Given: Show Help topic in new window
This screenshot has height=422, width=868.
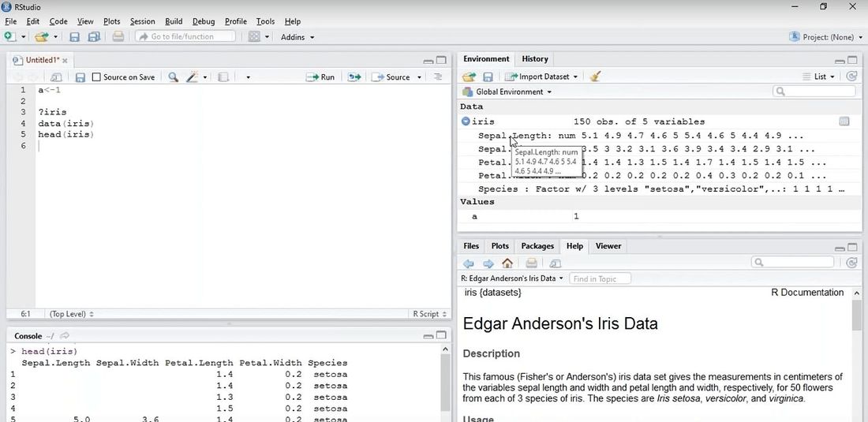Looking at the screenshot, I should click(556, 263).
